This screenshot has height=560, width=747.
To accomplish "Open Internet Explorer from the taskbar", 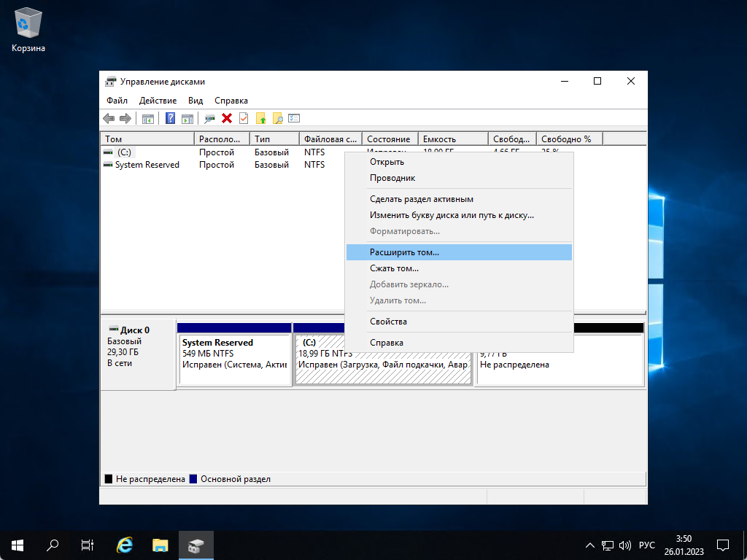I will [124, 545].
